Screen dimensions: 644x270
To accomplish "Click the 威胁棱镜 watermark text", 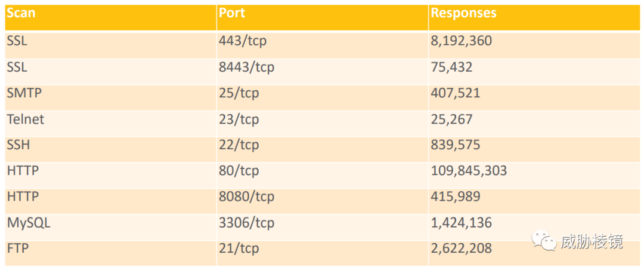I will click(x=592, y=241).
